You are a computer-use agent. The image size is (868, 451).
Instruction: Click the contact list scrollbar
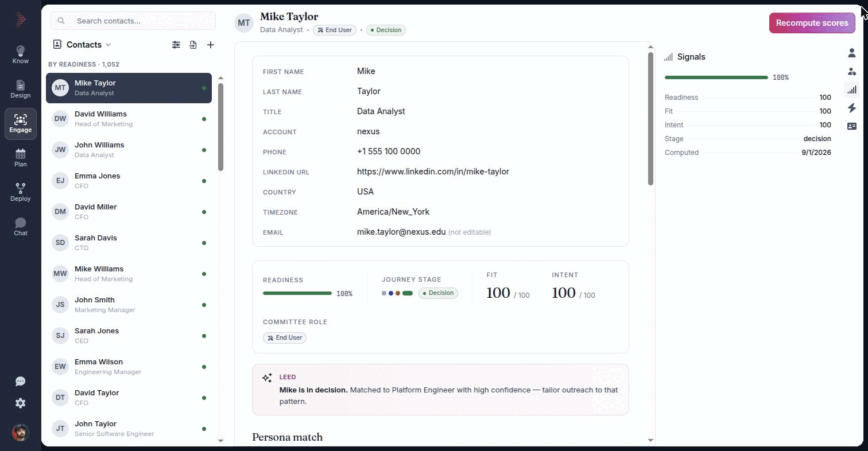[220, 127]
